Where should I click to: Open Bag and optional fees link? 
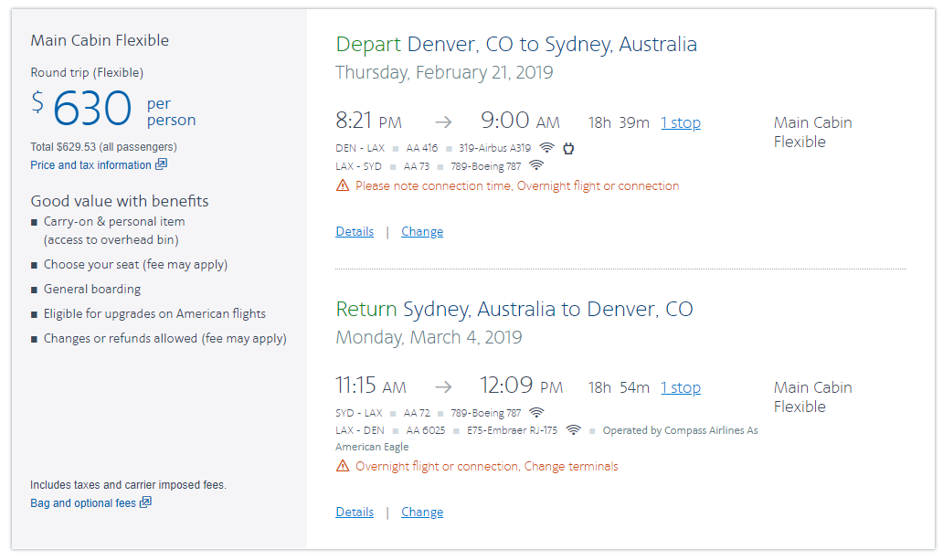(x=83, y=503)
